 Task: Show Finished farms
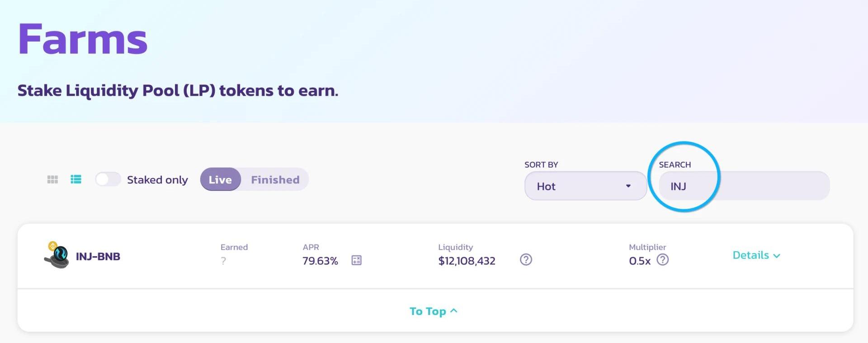click(275, 180)
